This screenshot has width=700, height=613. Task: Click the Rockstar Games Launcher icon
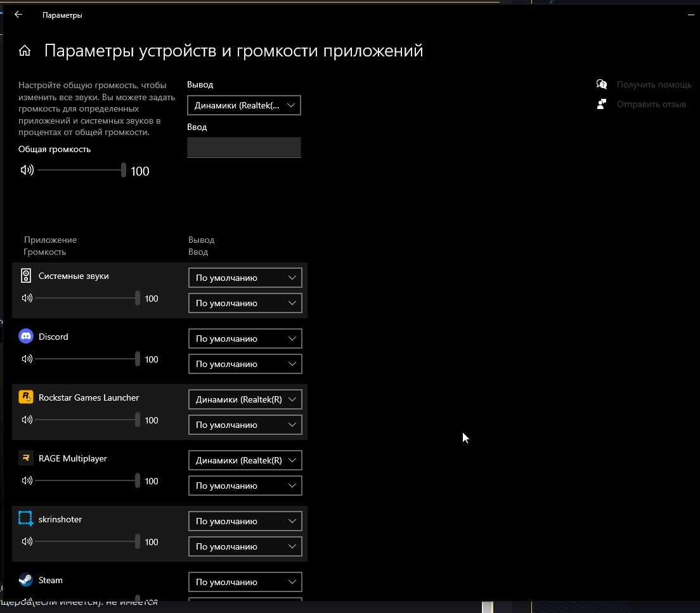click(26, 397)
